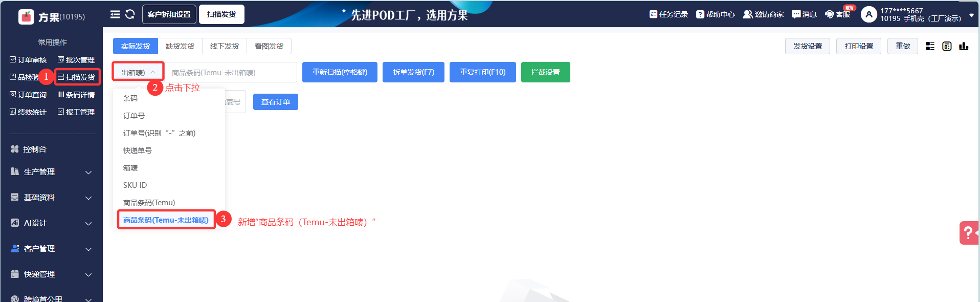Image resolution: width=980 pixels, height=302 pixels.
Task: Expand the 基础资料 menu
Action: (x=51, y=198)
